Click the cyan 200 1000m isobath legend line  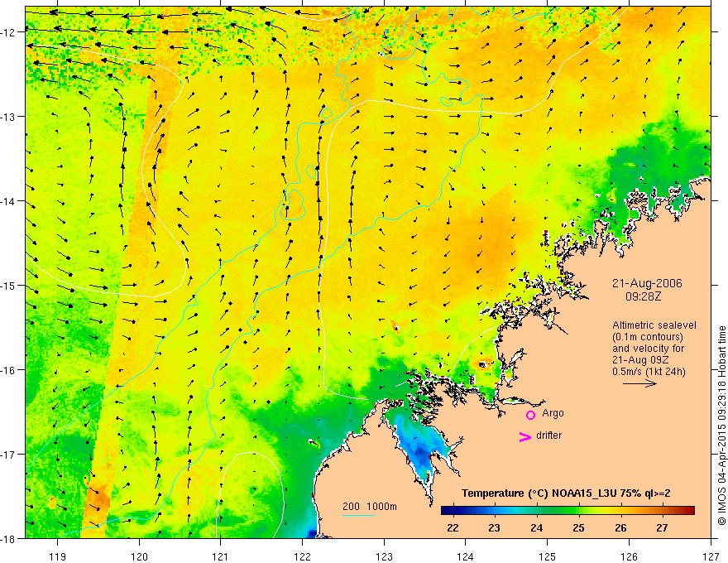(359, 515)
